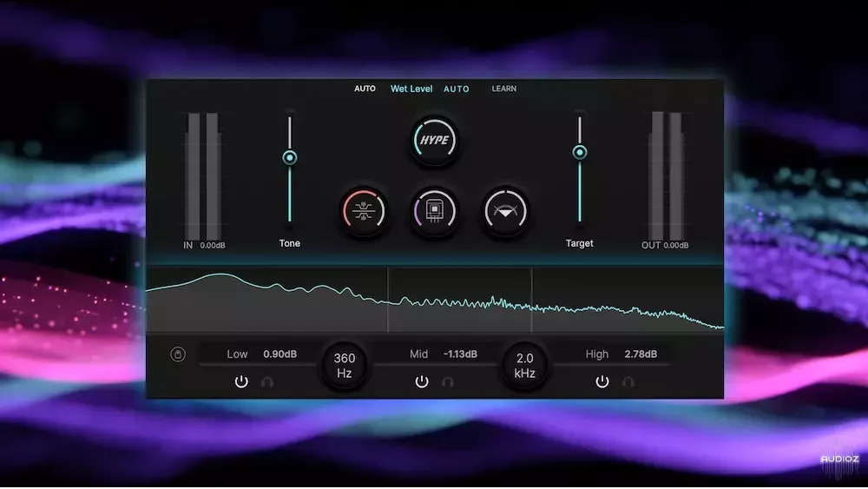Click the 360 Hz crossover knob
868x489 pixels.
click(x=344, y=366)
